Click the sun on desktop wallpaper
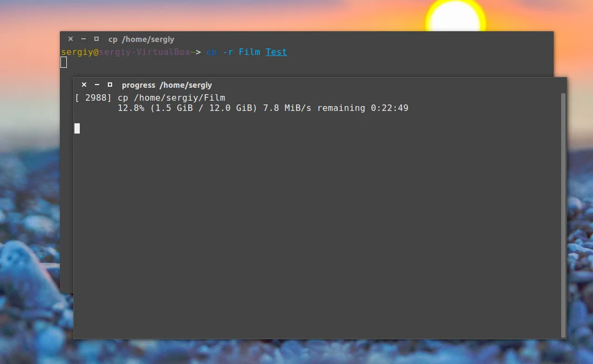This screenshot has width=593, height=364. [456, 16]
